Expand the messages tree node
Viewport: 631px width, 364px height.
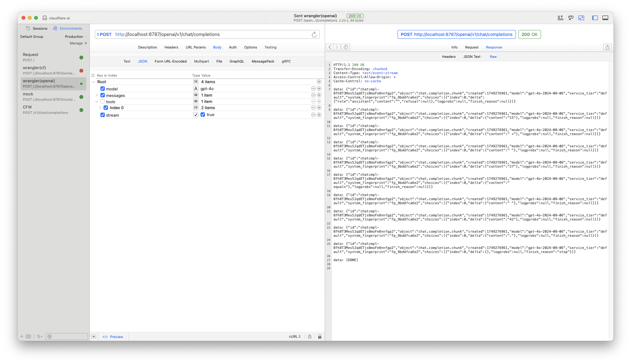[x=97, y=95]
